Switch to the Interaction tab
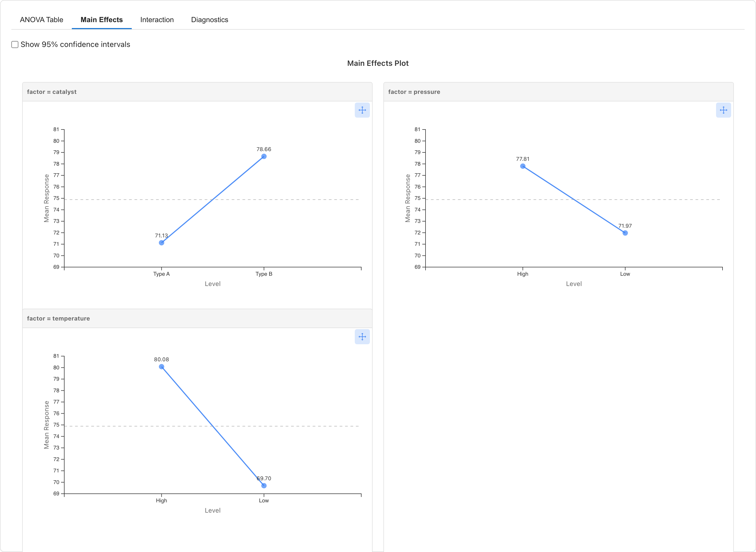This screenshot has height=552, width=756. coord(157,20)
